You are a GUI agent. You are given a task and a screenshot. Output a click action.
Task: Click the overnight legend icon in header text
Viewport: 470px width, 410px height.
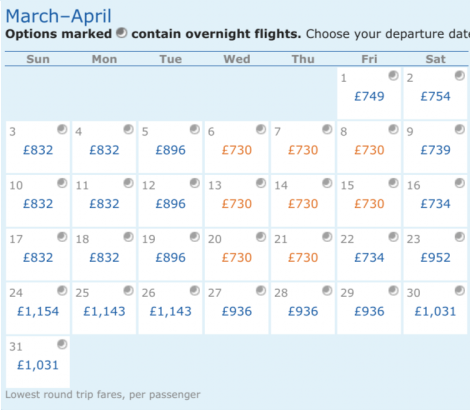tap(122, 33)
